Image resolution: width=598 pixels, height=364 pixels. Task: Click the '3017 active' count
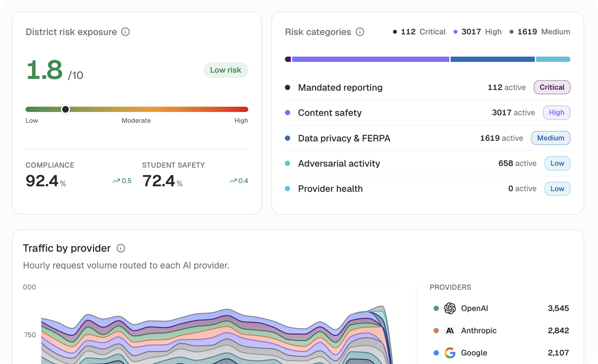(x=514, y=113)
